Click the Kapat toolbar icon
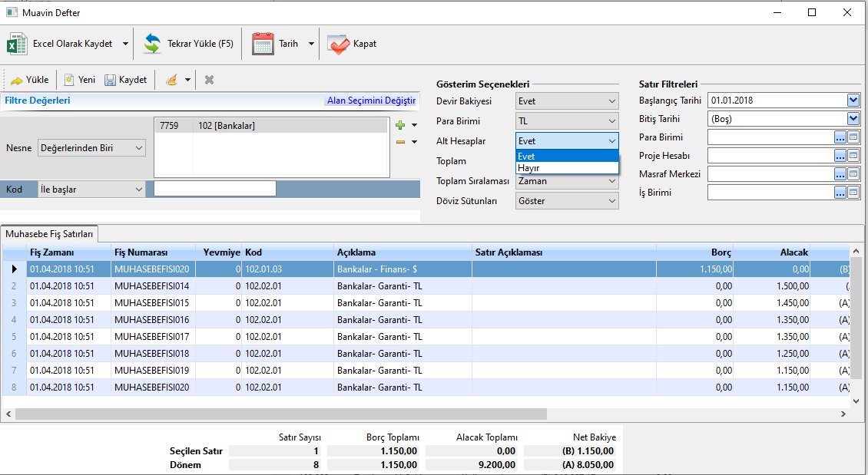Image resolution: width=868 pixels, height=475 pixels. pyautogui.click(x=338, y=44)
